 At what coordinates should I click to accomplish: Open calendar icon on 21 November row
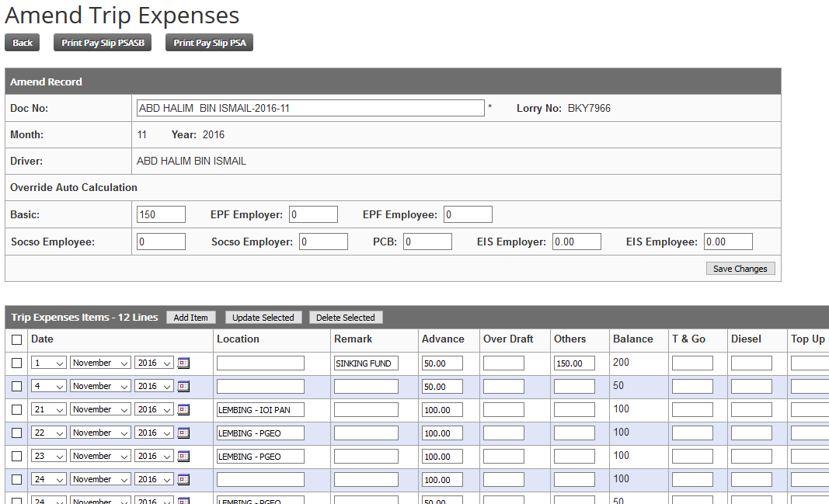[183, 409]
